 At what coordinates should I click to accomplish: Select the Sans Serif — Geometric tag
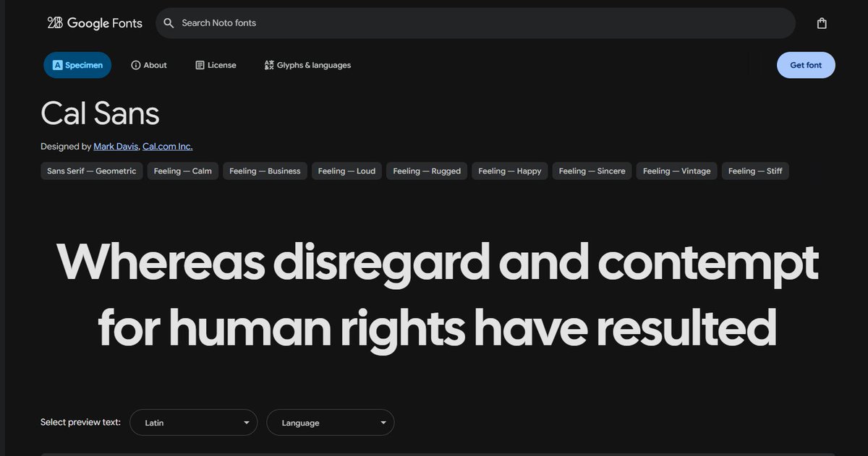coord(92,171)
